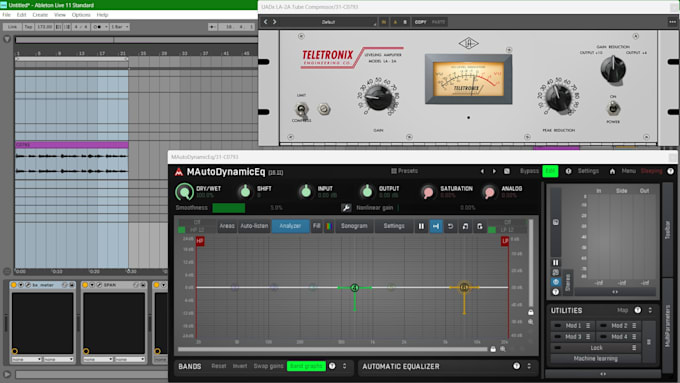Click the LA-2A meter selector knob
Image resolution: width=680 pixels, height=383 pixels.
point(613,69)
